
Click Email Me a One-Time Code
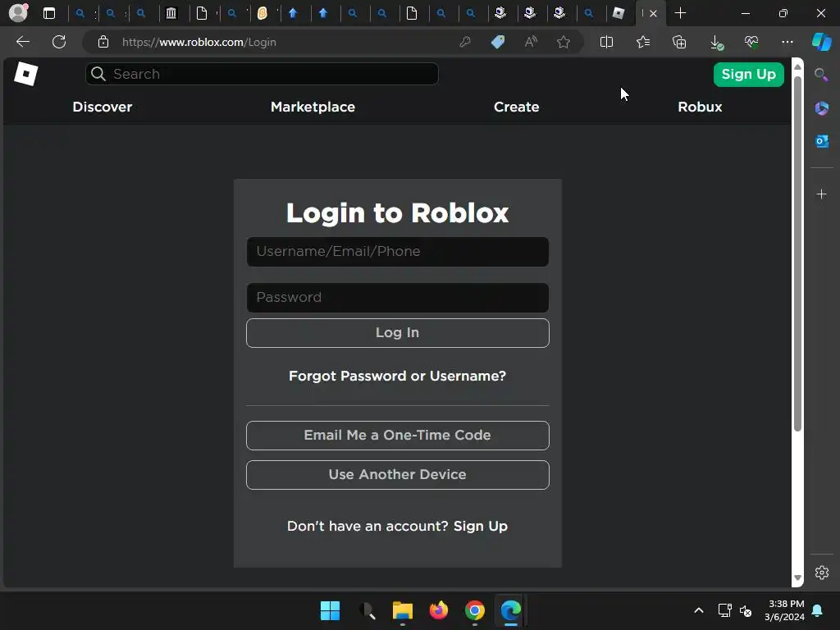coord(398,435)
